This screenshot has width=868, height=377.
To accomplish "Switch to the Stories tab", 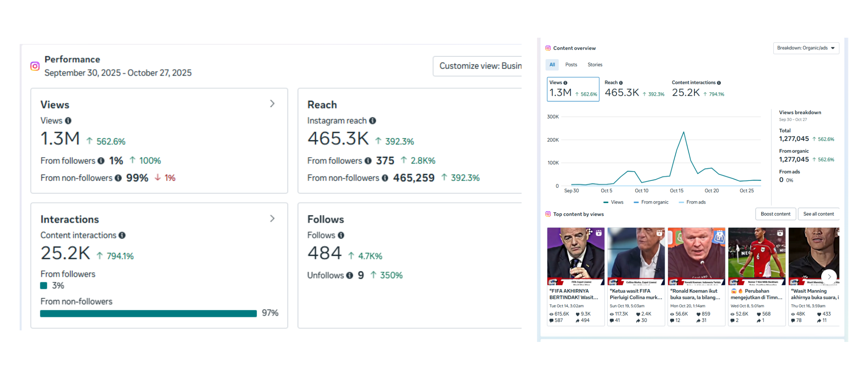I will click(595, 65).
